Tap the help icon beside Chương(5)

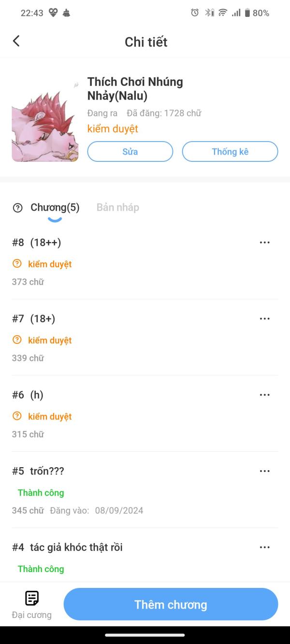(x=18, y=208)
